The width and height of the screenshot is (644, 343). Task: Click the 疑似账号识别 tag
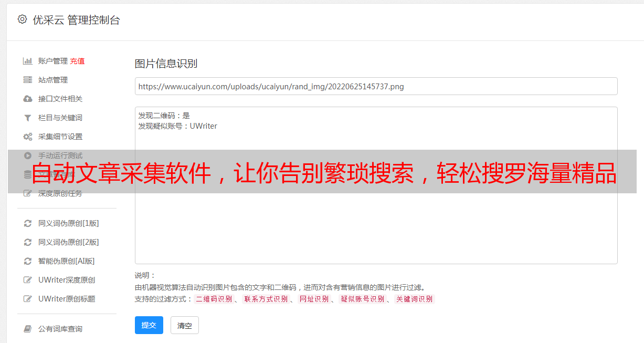tap(363, 299)
